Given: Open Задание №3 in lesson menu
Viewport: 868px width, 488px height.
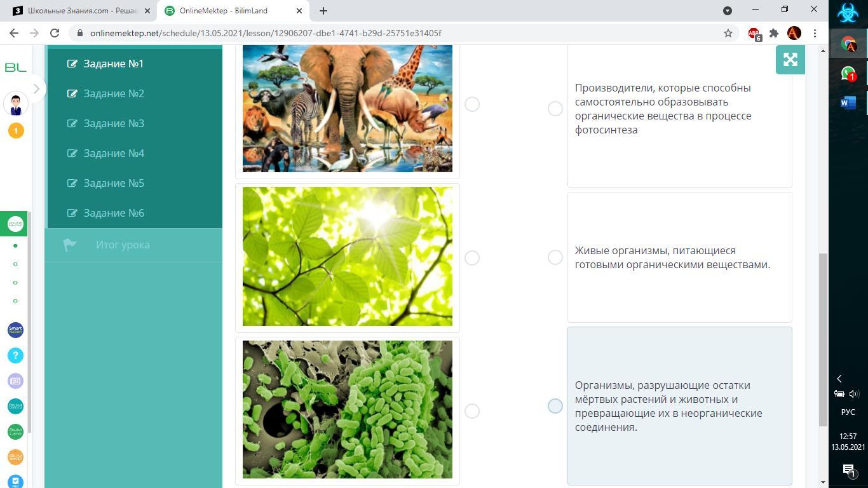Looking at the screenshot, I should 114,123.
